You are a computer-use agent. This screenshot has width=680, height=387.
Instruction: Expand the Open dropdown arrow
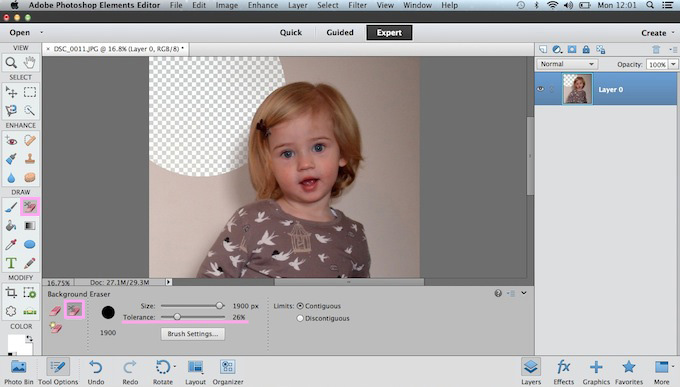pos(42,32)
